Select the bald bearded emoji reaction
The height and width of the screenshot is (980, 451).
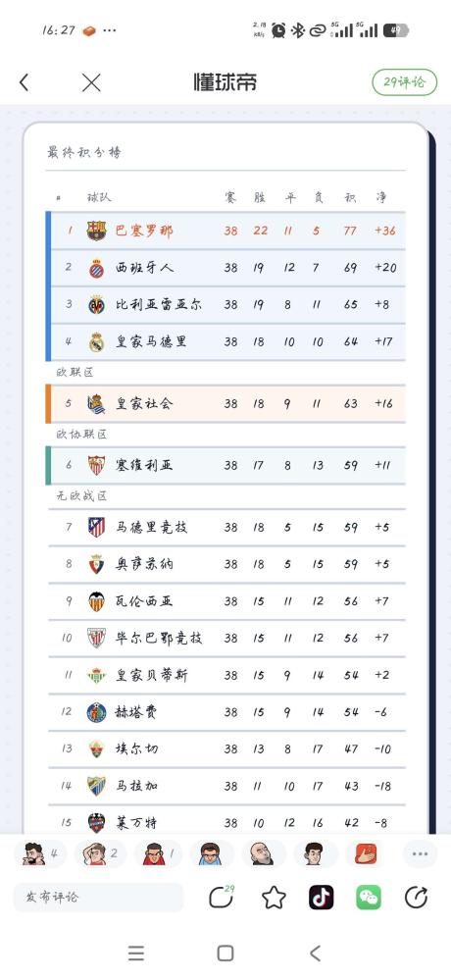point(261,853)
